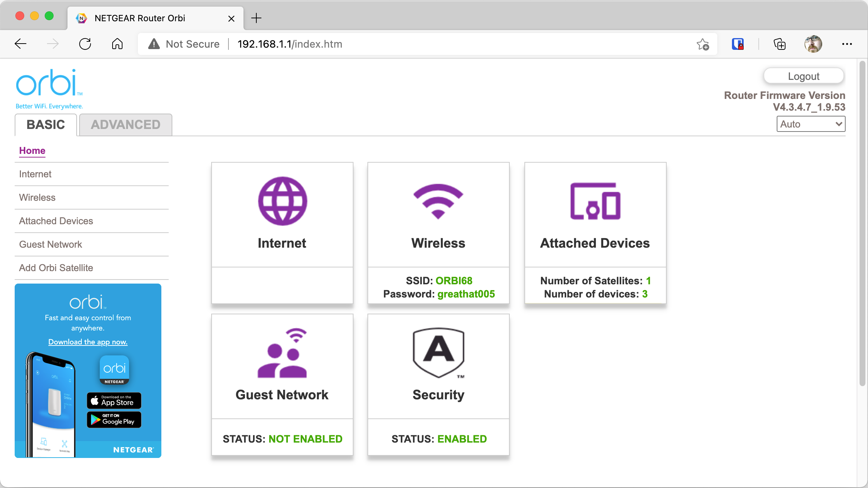
Task: Switch to the ADVANCED tab
Action: click(x=125, y=125)
